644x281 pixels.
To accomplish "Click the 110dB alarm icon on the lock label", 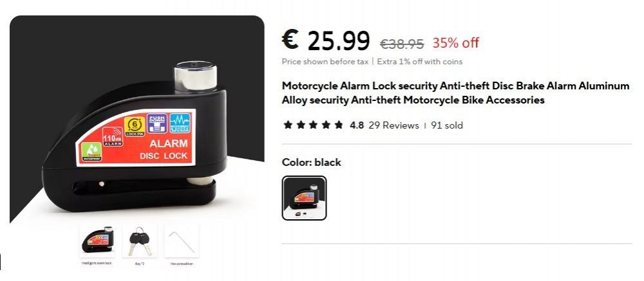I will click(x=113, y=136).
